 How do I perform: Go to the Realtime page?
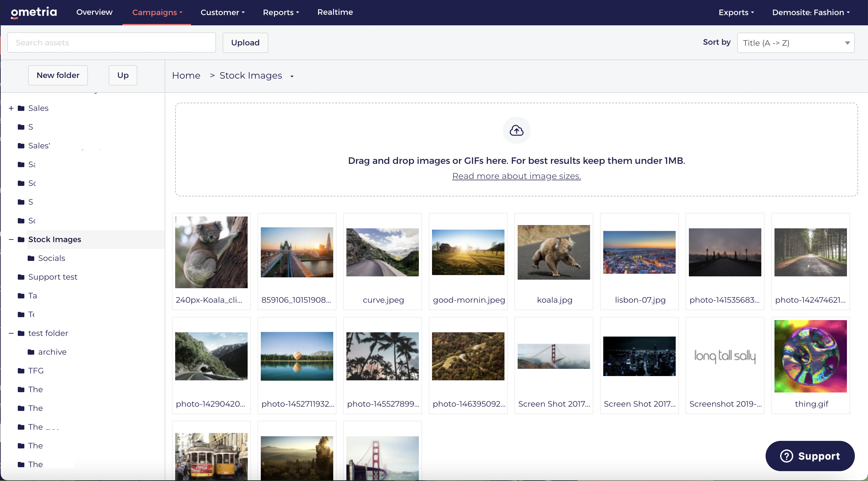click(x=335, y=12)
